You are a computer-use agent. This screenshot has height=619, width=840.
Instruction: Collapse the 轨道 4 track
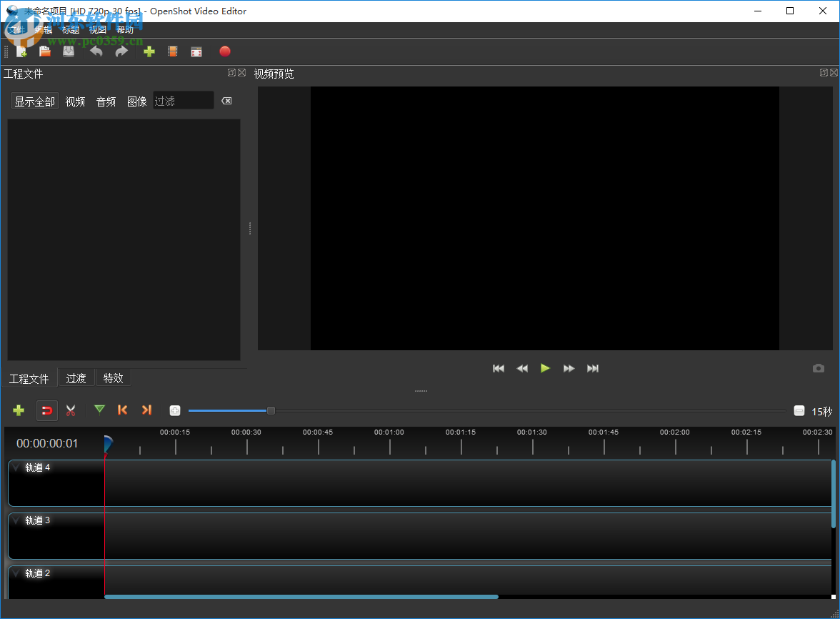(16, 467)
